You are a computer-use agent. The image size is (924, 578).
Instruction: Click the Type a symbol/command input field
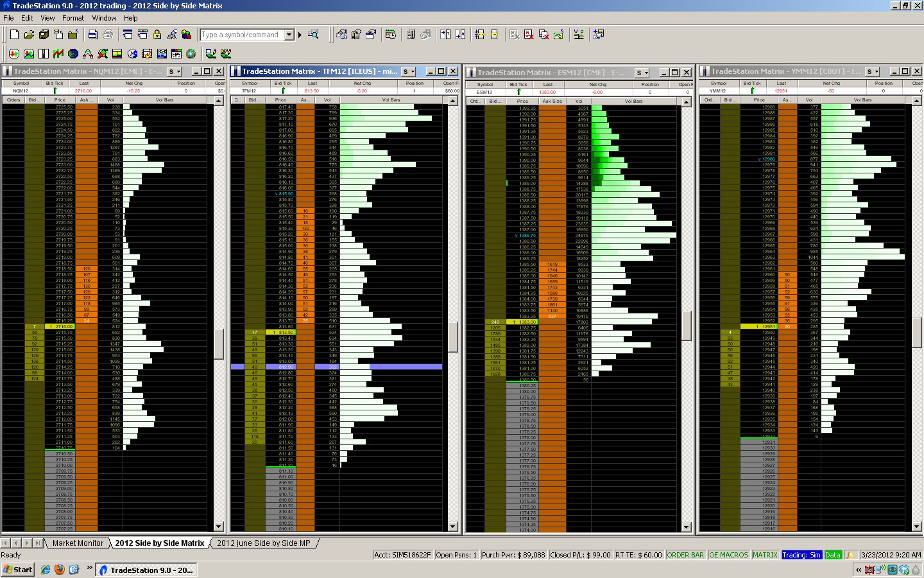243,35
